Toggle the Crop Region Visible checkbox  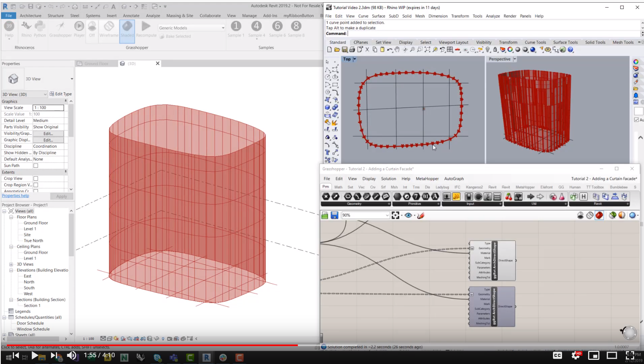click(x=36, y=185)
